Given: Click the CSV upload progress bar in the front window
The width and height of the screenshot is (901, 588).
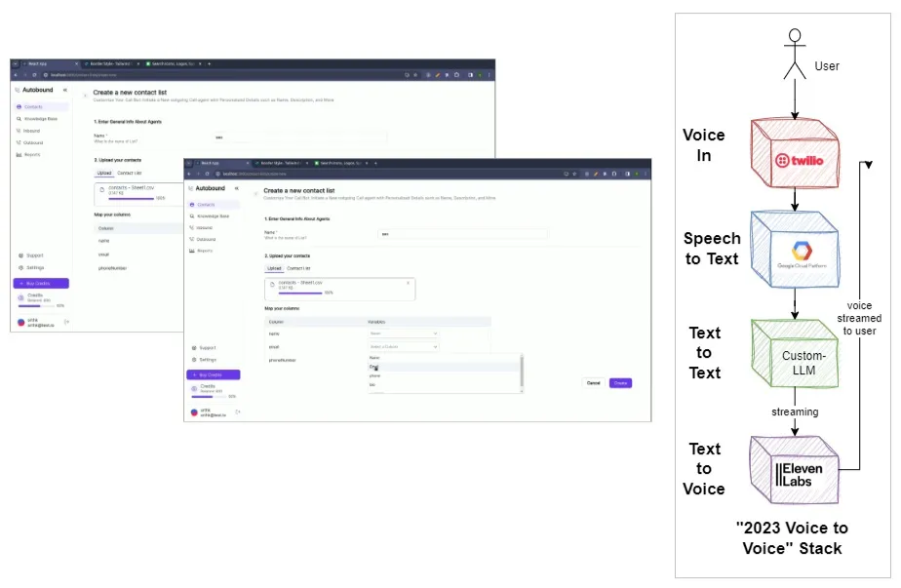Looking at the screenshot, I should 300,293.
